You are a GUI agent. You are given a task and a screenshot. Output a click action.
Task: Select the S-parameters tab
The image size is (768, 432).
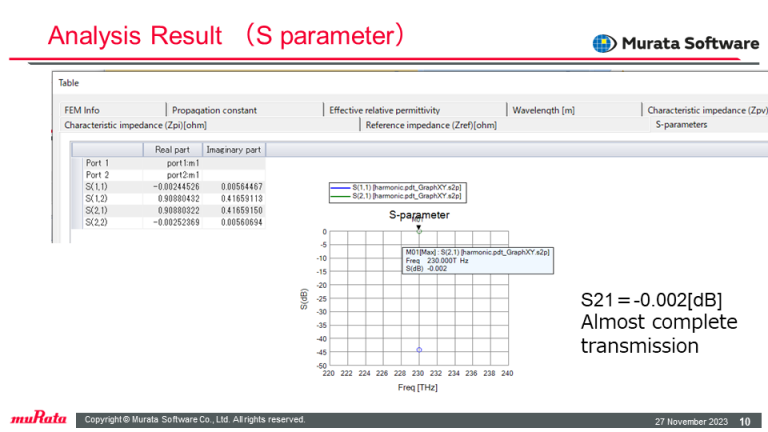[x=681, y=125]
